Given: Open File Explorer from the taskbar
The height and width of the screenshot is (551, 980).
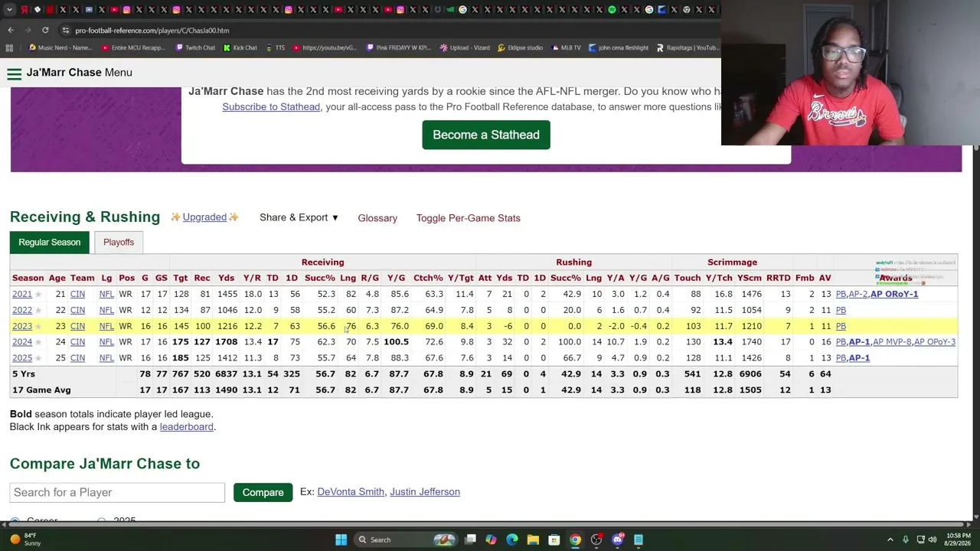Looking at the screenshot, I should (533, 540).
